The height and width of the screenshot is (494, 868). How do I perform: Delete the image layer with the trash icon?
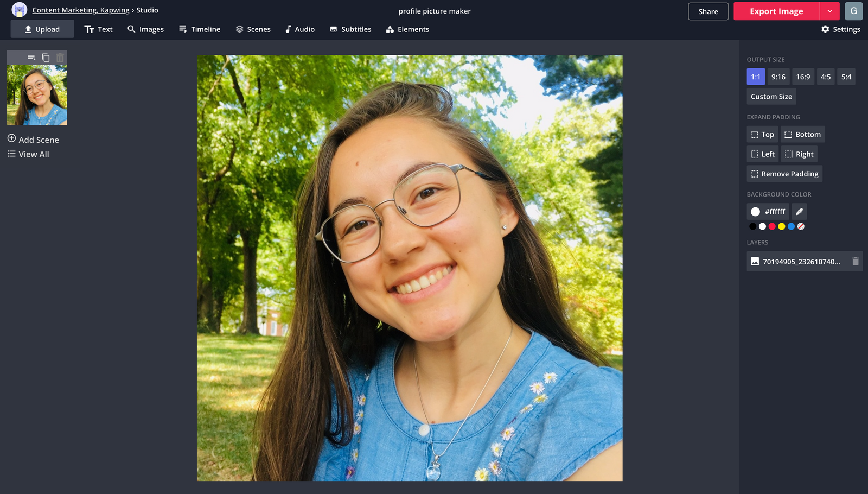856,261
